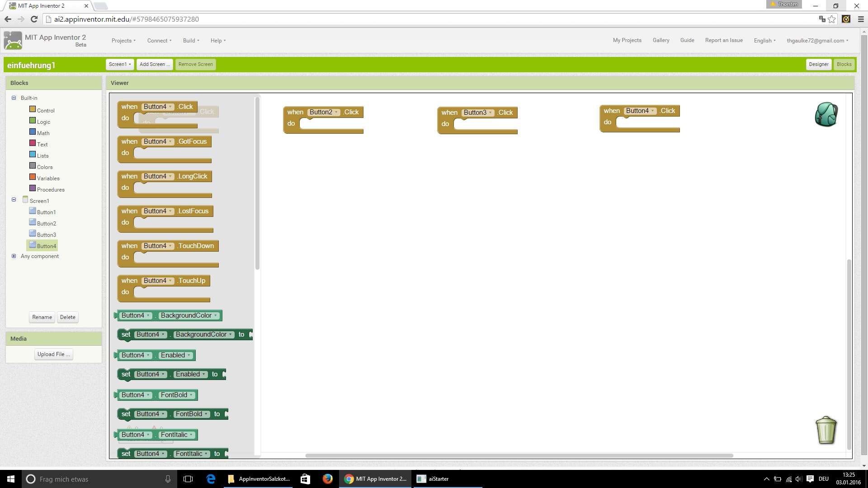Open the My Projects link
Image resolution: width=868 pixels, height=488 pixels.
627,40
